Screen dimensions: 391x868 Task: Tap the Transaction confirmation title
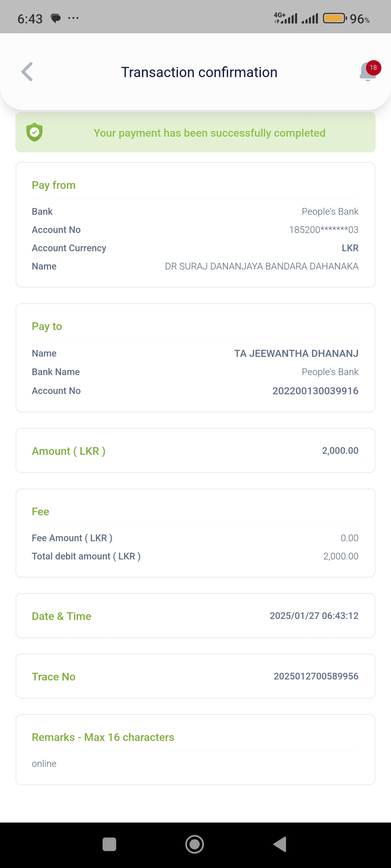point(199,72)
